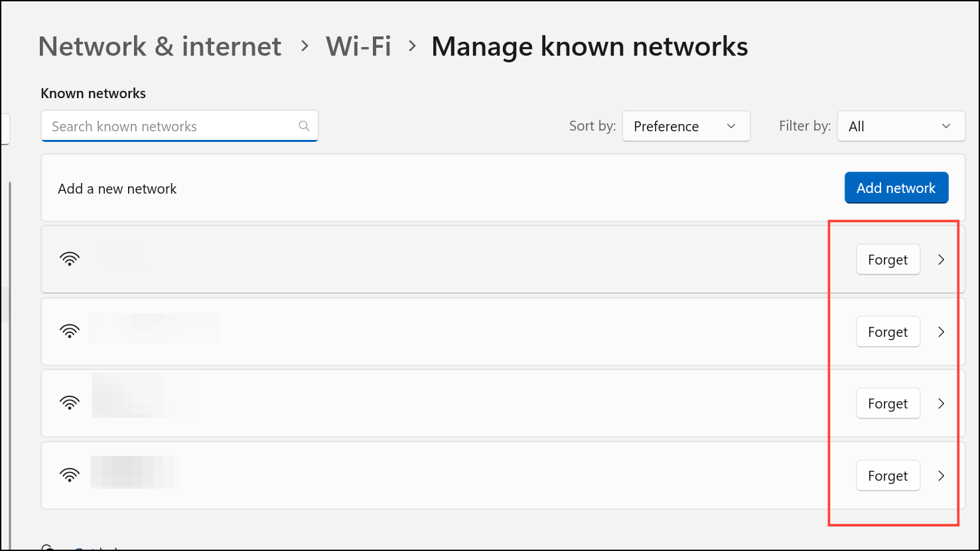Click the Wi-Fi icon of third known network

(70, 403)
